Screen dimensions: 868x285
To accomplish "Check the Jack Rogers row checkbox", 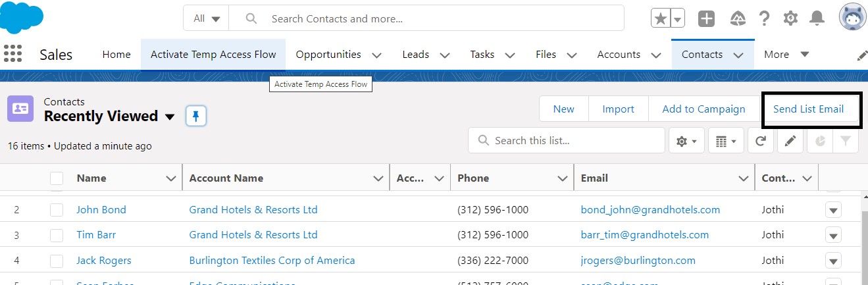I will pyautogui.click(x=57, y=261).
